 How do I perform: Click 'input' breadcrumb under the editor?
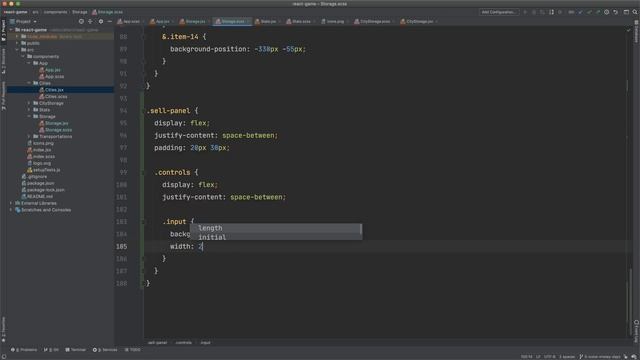click(x=205, y=342)
